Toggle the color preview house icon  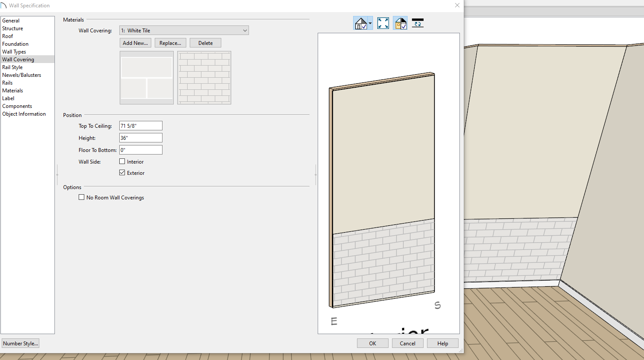(400, 23)
